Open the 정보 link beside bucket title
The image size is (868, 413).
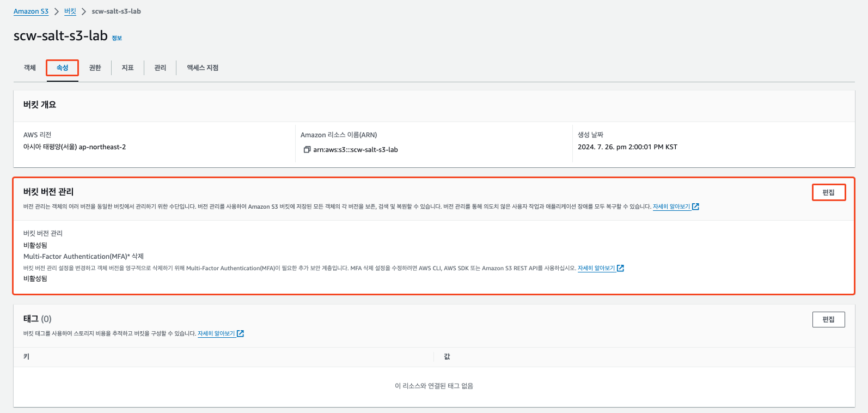point(117,38)
